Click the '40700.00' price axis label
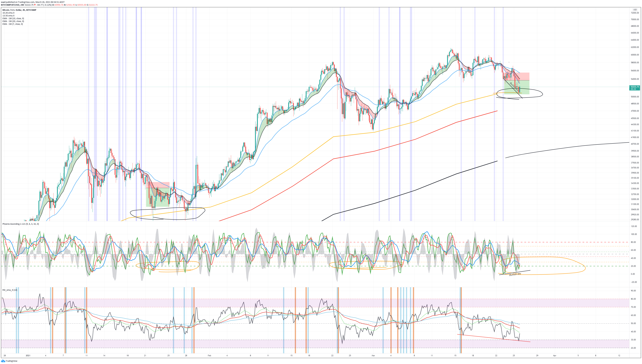This screenshot has height=364, width=642. tap(635, 144)
